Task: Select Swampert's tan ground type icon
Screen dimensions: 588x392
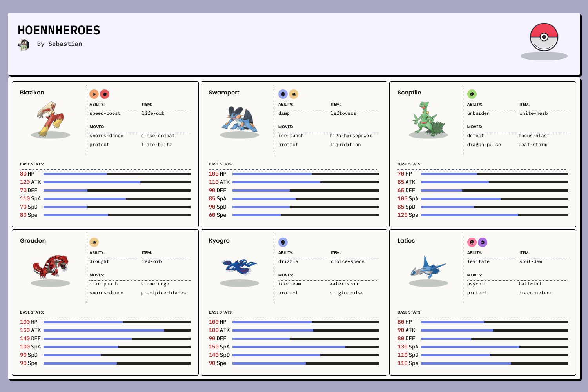Action: 294,94
